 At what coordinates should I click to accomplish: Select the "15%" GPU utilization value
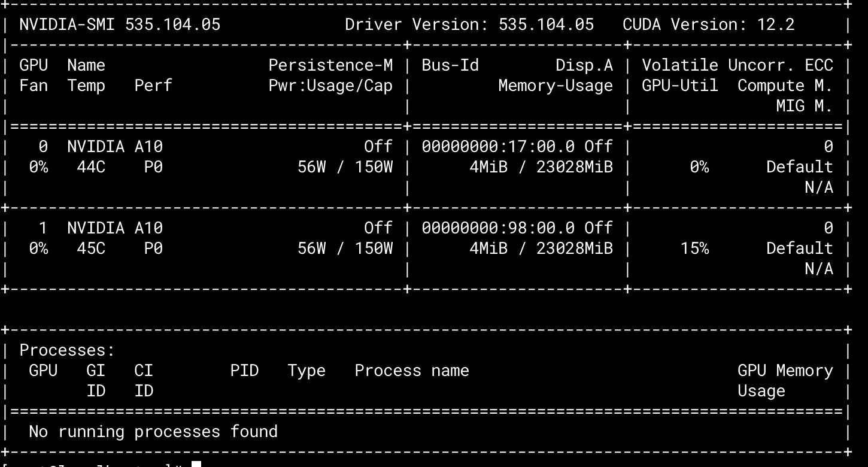click(694, 248)
